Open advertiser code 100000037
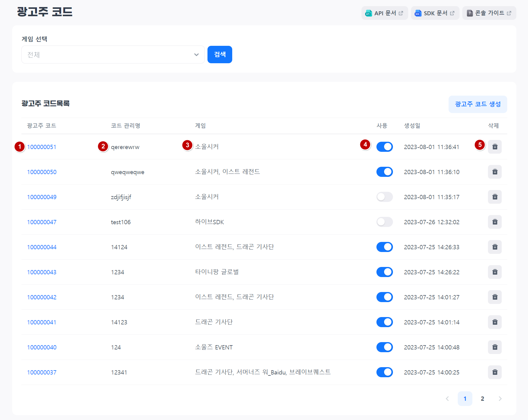Viewport: 528px width, 420px height. 42,372
